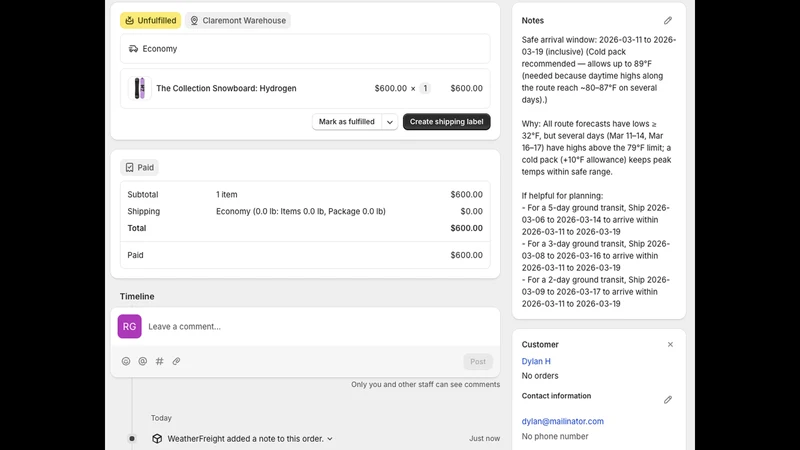Edit contact information pencil icon
The width and height of the screenshot is (800, 450).
point(668,399)
